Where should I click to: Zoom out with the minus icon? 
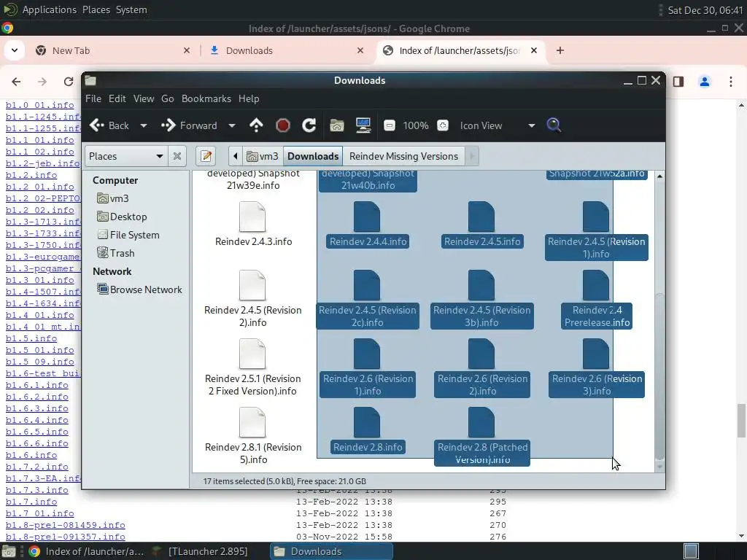pyautogui.click(x=390, y=125)
